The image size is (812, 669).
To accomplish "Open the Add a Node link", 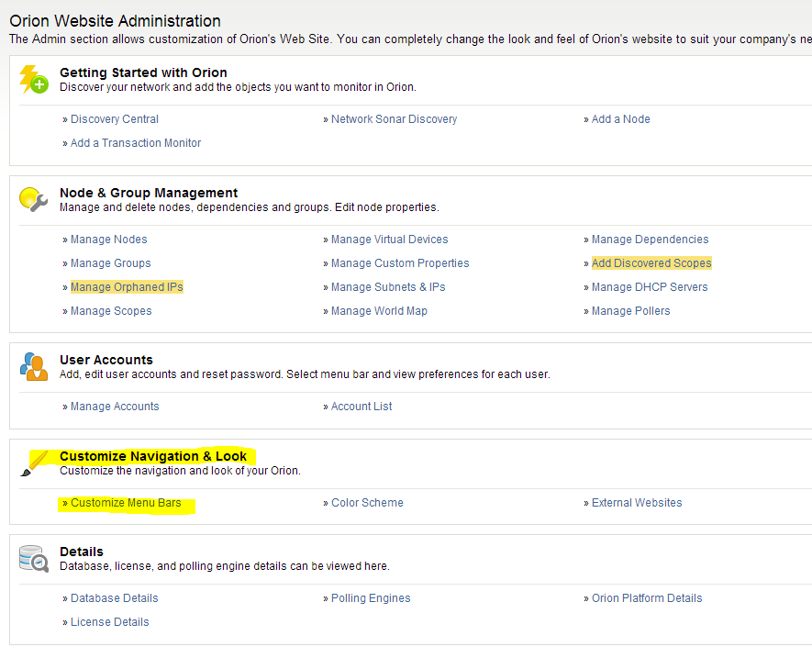I will 621,119.
